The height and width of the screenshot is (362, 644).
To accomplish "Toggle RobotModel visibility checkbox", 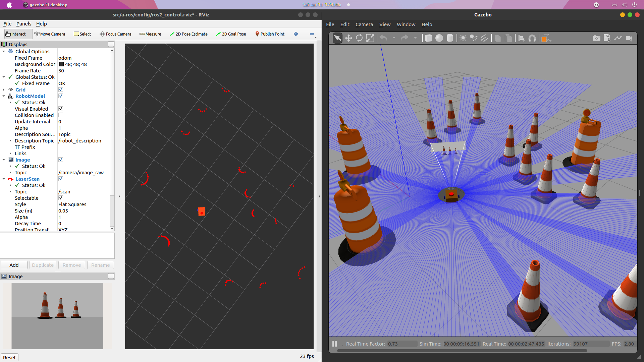I will point(61,96).
